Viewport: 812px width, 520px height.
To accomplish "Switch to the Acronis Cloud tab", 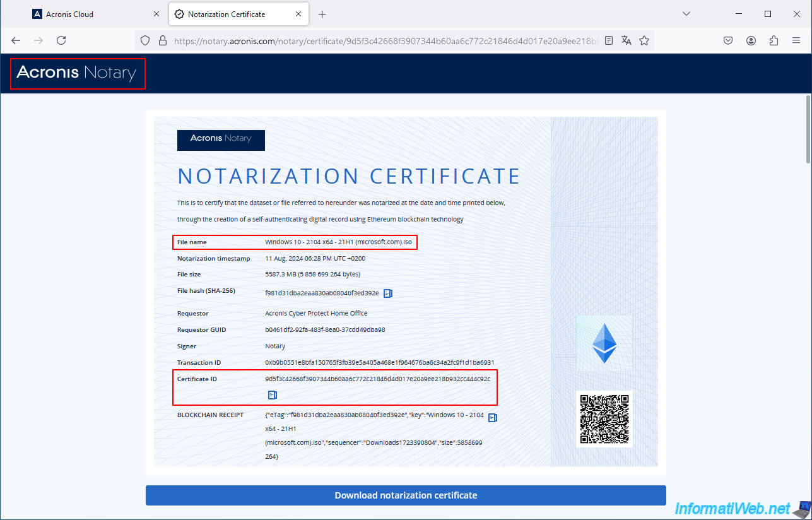I will [x=97, y=14].
